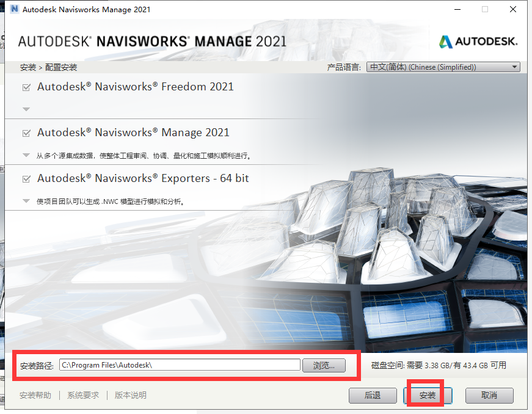Click the Navisworks Manage 2021 product title

click(133, 133)
